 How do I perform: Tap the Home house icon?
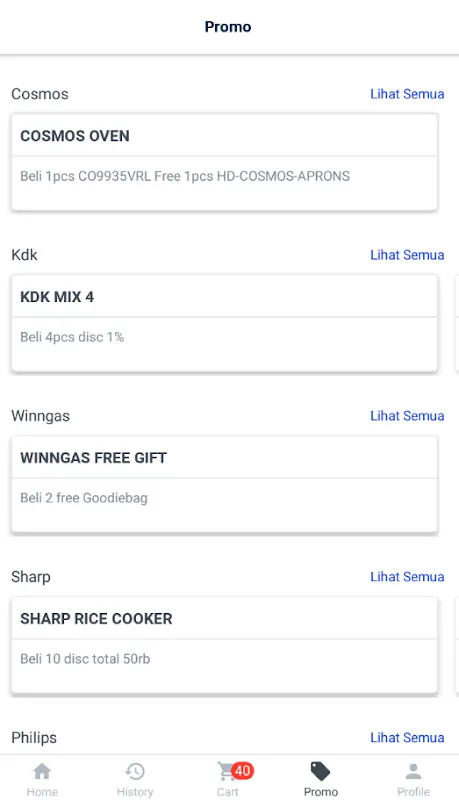coord(42,771)
